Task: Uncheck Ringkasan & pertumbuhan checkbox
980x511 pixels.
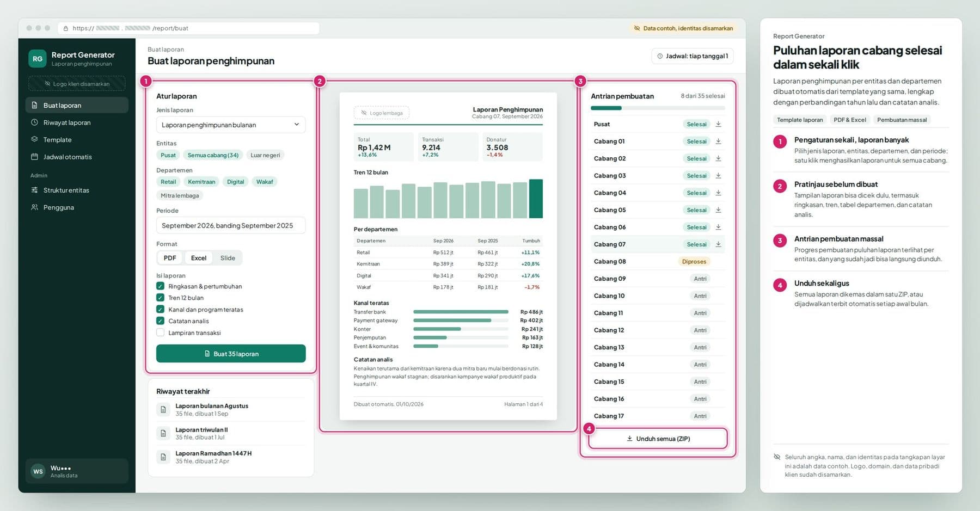Action: [x=160, y=286]
